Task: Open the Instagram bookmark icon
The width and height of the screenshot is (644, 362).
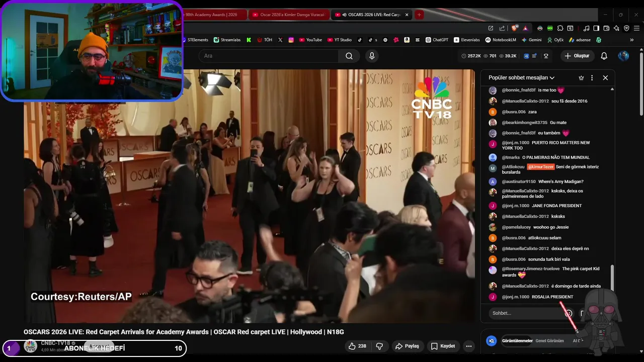Action: coord(291,40)
